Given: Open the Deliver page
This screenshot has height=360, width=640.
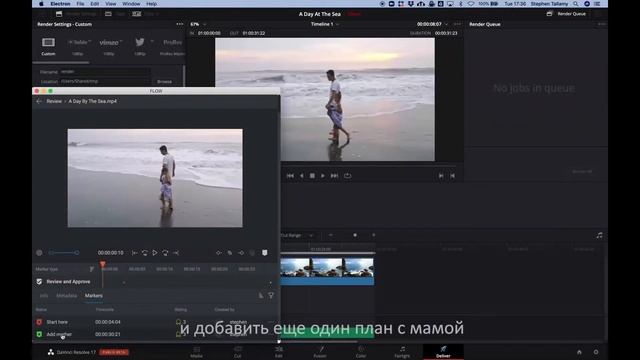Looking at the screenshot, I should (443, 351).
